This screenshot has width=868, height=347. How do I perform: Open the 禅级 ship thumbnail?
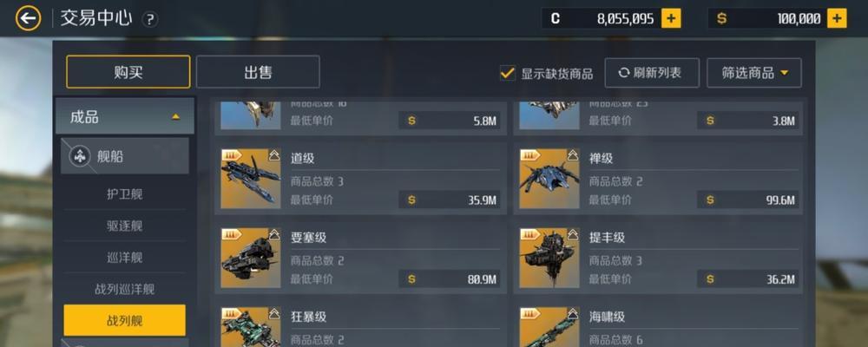[549, 179]
